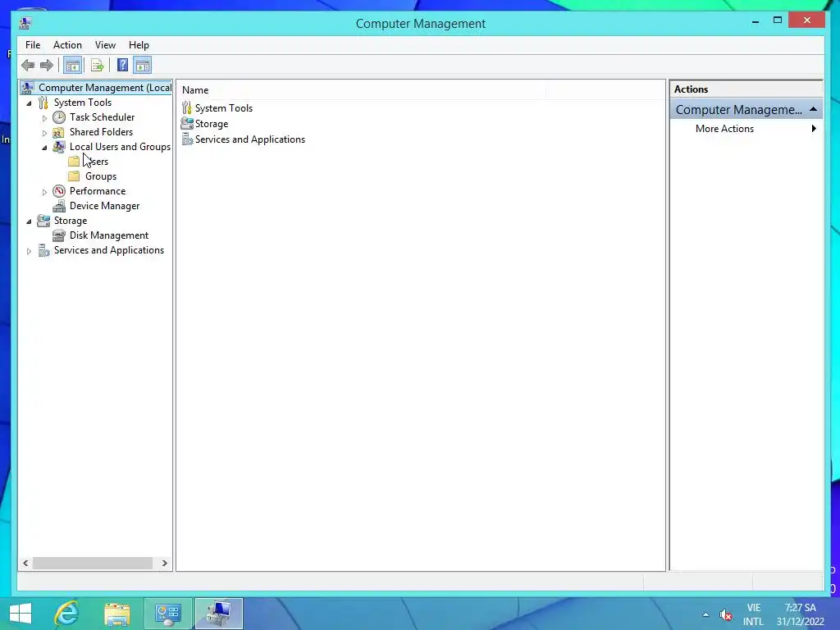The image size is (840, 630).
Task: Launch Internet Explorer from the taskbar
Action: coord(67,614)
